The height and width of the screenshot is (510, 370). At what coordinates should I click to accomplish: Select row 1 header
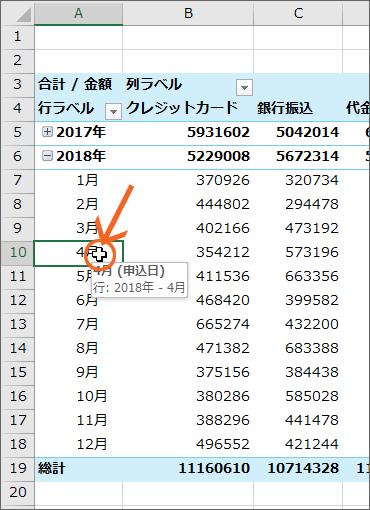(x=17, y=37)
